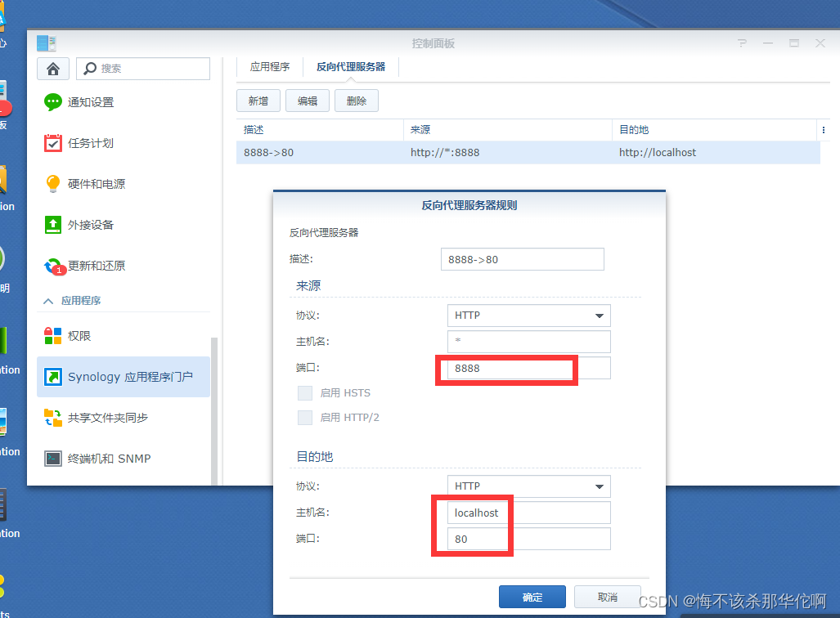Click the 删除 button
Viewport: 840px width, 618px height.
coord(357,101)
